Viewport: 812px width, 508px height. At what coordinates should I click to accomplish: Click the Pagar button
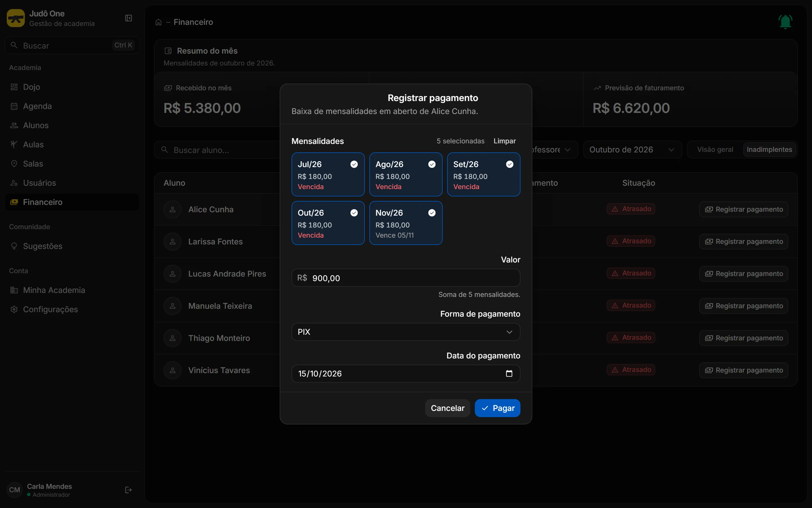[497, 408]
